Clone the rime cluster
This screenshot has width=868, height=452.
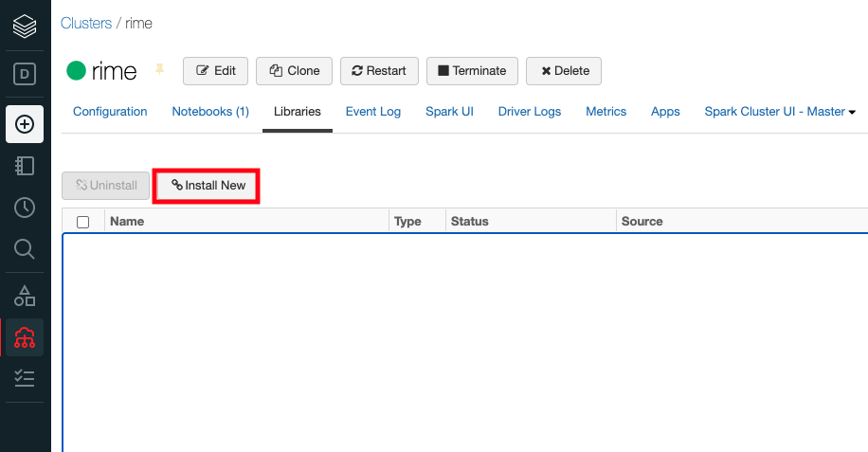tap(294, 71)
